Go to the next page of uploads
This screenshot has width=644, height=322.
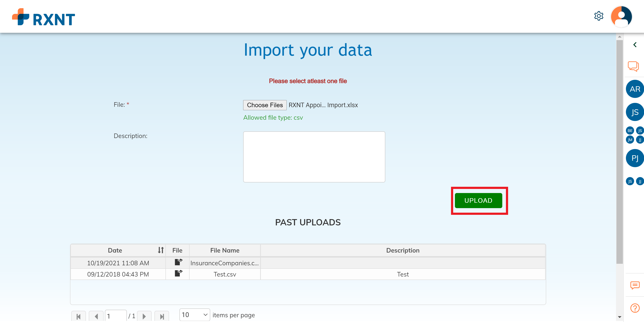click(144, 316)
